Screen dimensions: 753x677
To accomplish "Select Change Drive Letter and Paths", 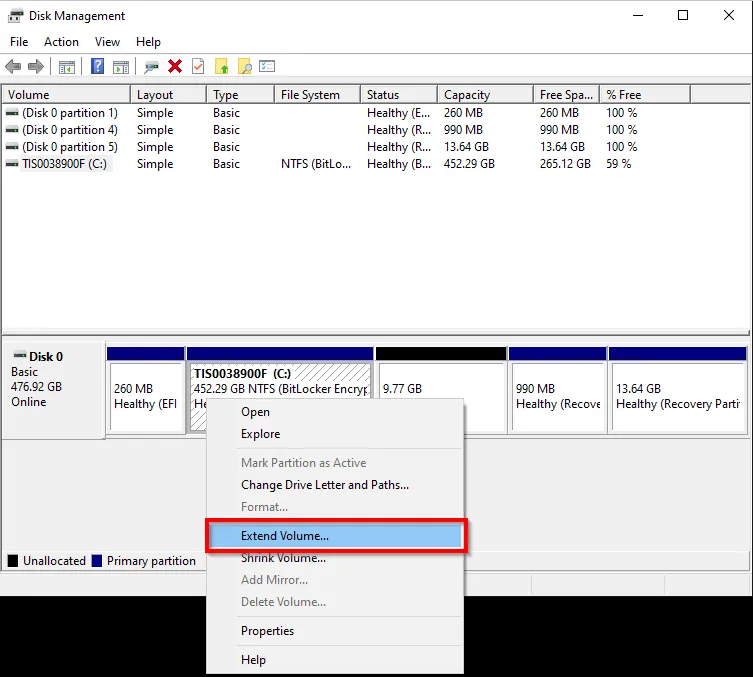I will pos(335,485).
